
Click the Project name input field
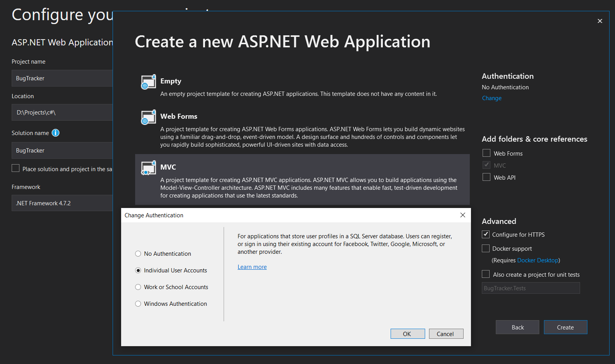coord(62,78)
